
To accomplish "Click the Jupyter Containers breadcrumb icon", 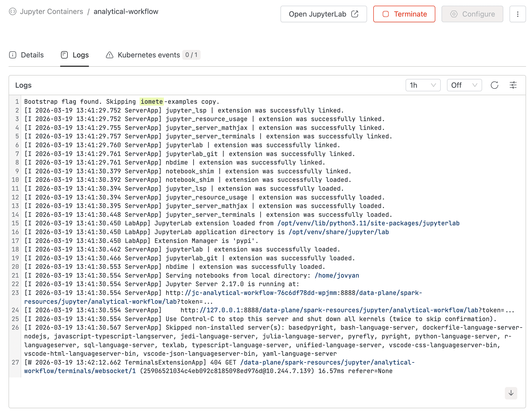I will 13,11.
